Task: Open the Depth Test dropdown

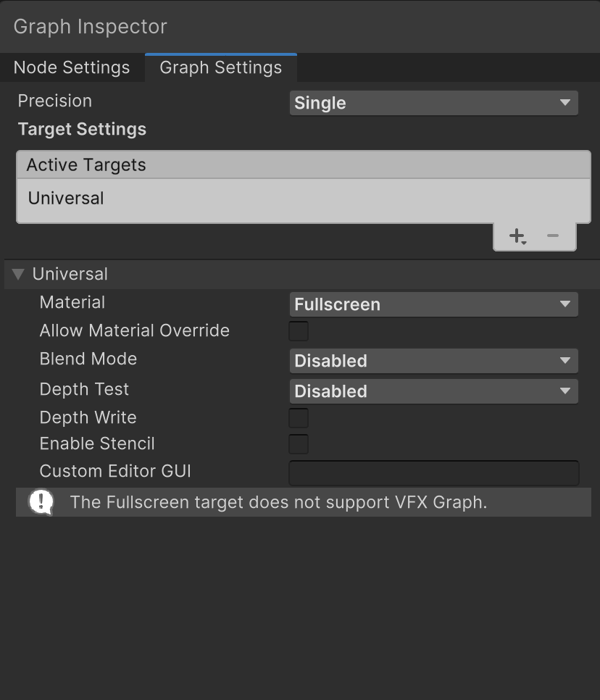Action: [x=433, y=391]
